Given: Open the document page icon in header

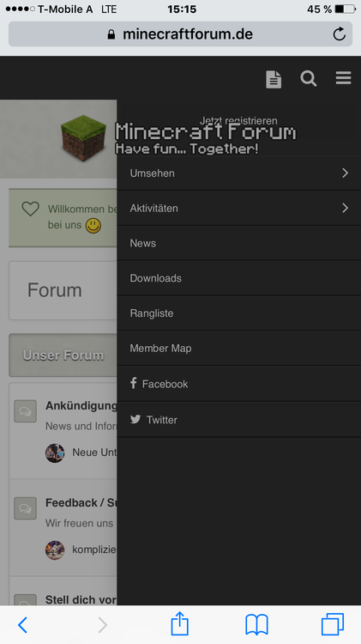Looking at the screenshot, I should point(274,79).
